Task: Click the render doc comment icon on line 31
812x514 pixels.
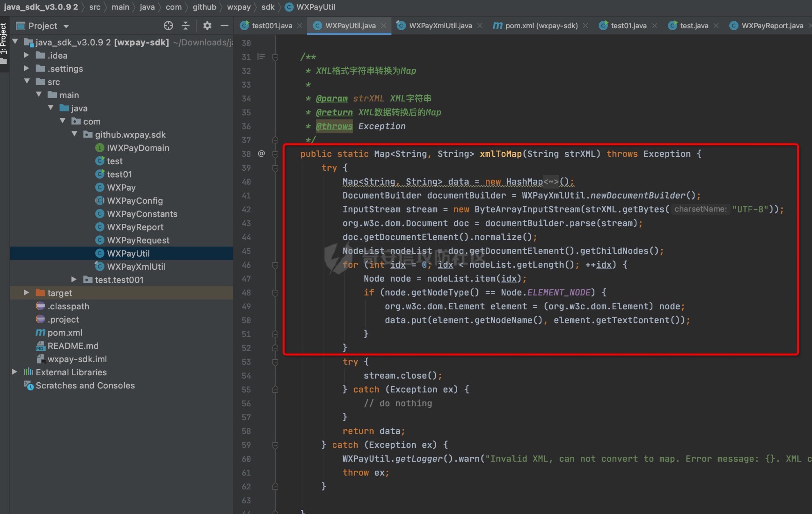Action: point(261,56)
